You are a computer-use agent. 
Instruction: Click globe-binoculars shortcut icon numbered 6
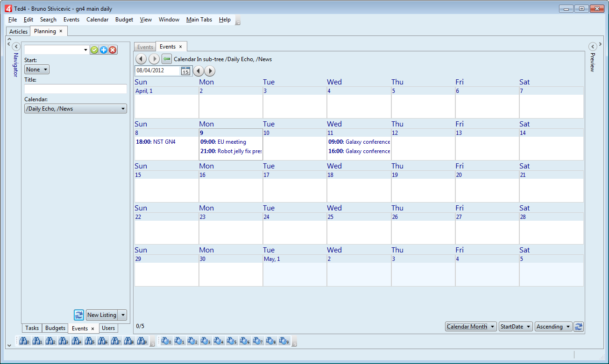(244, 342)
